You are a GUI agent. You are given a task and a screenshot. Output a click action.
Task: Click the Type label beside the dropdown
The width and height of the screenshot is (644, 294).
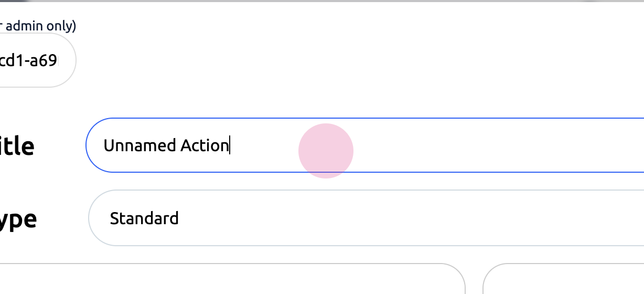pyautogui.click(x=18, y=219)
